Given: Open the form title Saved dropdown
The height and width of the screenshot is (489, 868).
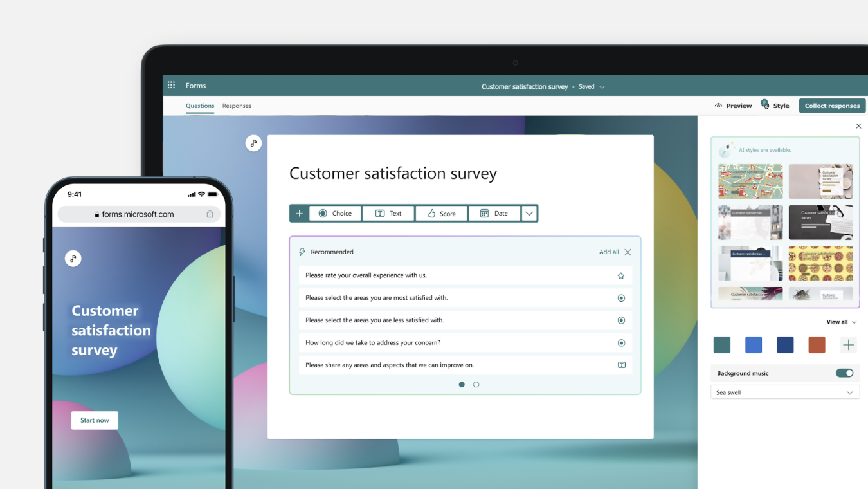Looking at the screenshot, I should 602,87.
